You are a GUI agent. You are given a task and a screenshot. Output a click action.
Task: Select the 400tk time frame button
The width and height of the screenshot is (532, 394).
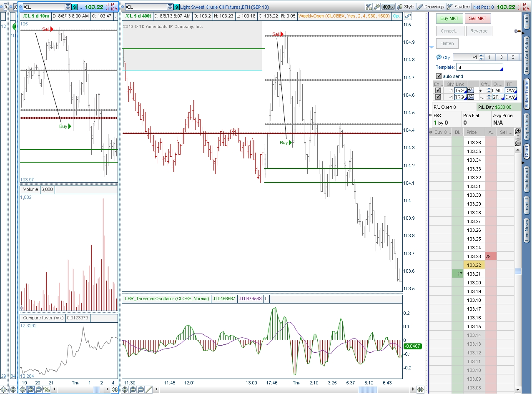coord(388,7)
